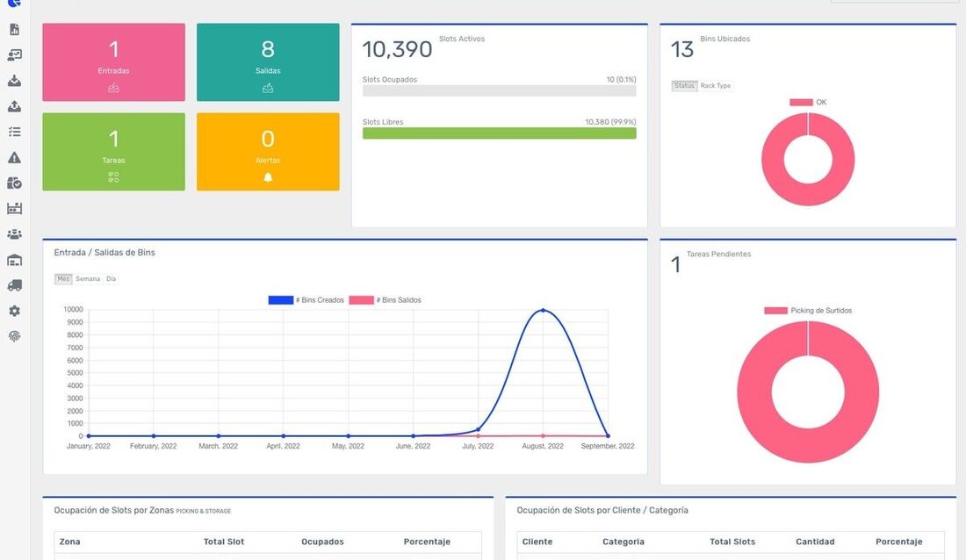This screenshot has height=560, width=966.
Task: Click the outbox icon on Salidas card
Action: pos(267,88)
